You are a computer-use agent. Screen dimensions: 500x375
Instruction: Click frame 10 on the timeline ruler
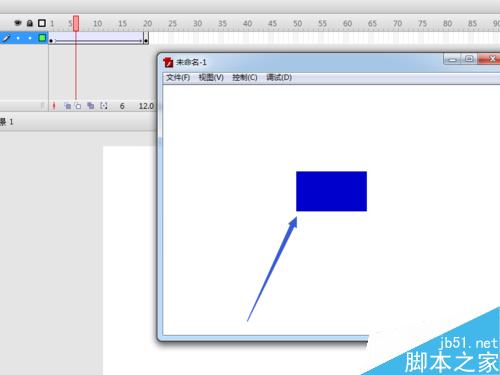tap(97, 23)
